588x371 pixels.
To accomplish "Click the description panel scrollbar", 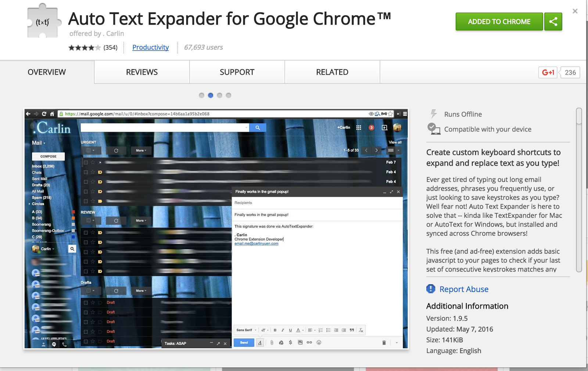I will [579, 190].
